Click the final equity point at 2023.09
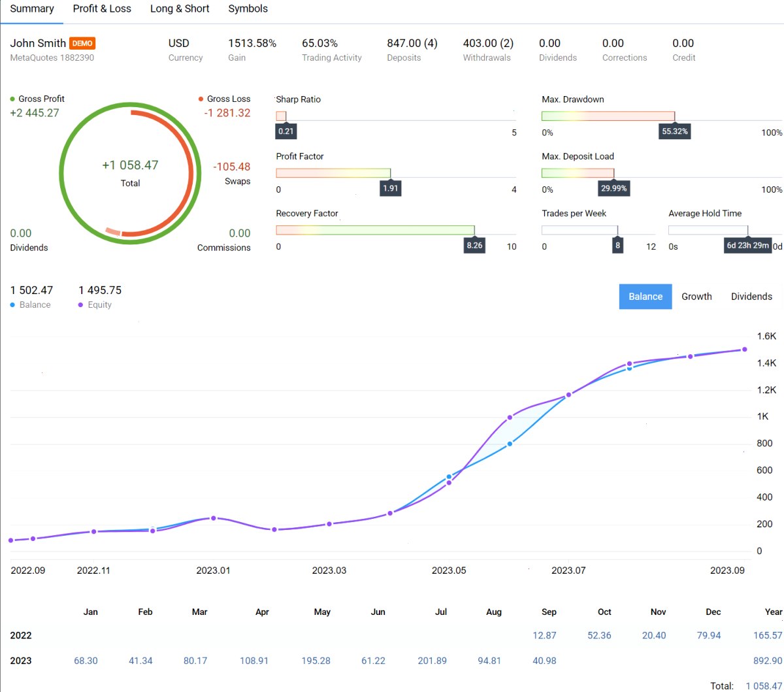 tap(744, 350)
